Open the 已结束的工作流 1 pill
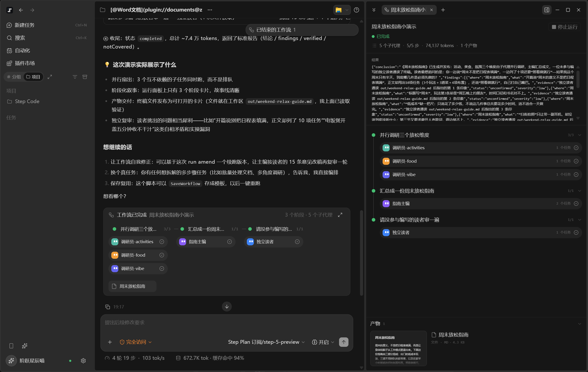The image size is (588, 372). (302, 30)
